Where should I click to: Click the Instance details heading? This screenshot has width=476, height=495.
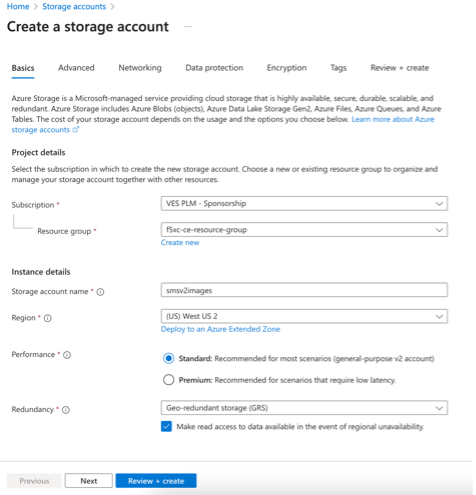[x=41, y=272]
